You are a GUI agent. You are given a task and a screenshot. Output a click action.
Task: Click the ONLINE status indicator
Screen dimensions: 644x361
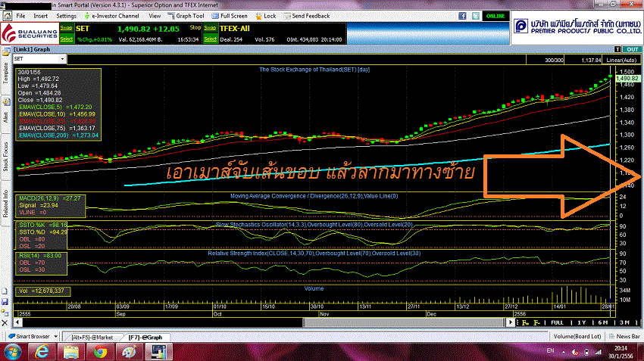pyautogui.click(x=496, y=16)
